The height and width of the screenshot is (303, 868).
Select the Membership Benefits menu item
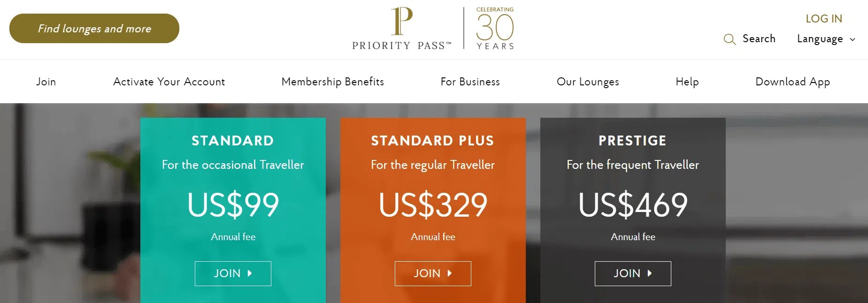(x=332, y=81)
